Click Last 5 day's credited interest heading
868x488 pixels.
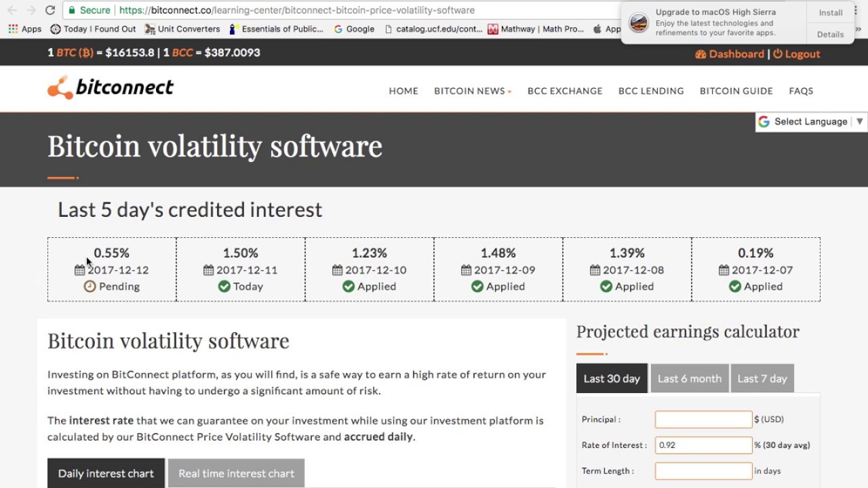[190, 210]
